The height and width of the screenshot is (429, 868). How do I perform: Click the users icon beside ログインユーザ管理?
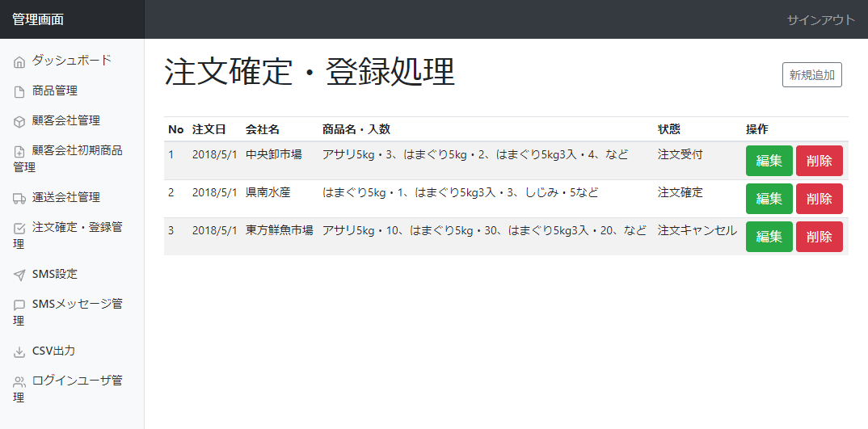tap(19, 381)
